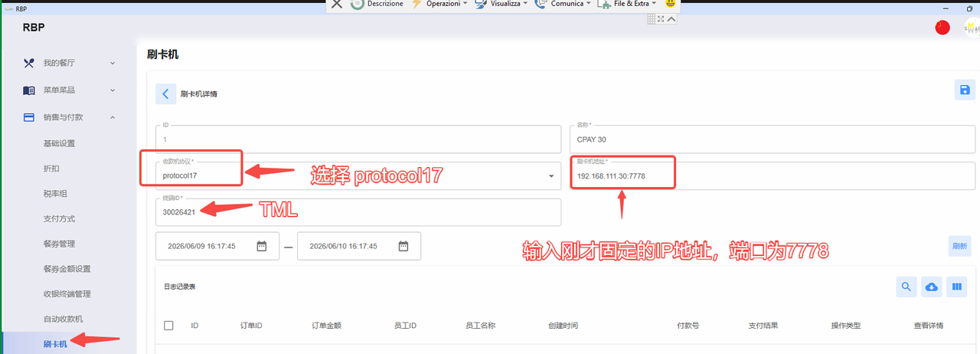Open the Comunica dropdown menu
980x354 pixels.
pyautogui.click(x=563, y=4)
